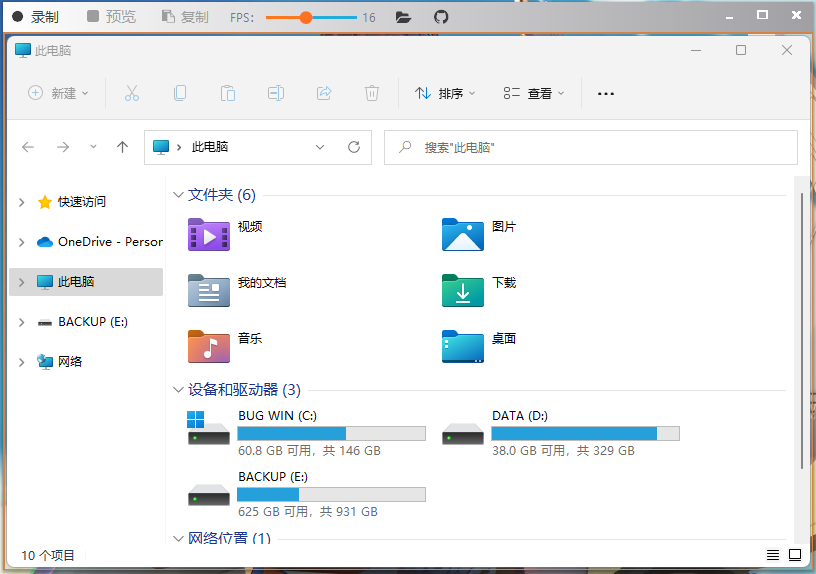Select OneDrive - Personal in sidebar
Viewport: 816px width, 574px height.
pos(100,242)
